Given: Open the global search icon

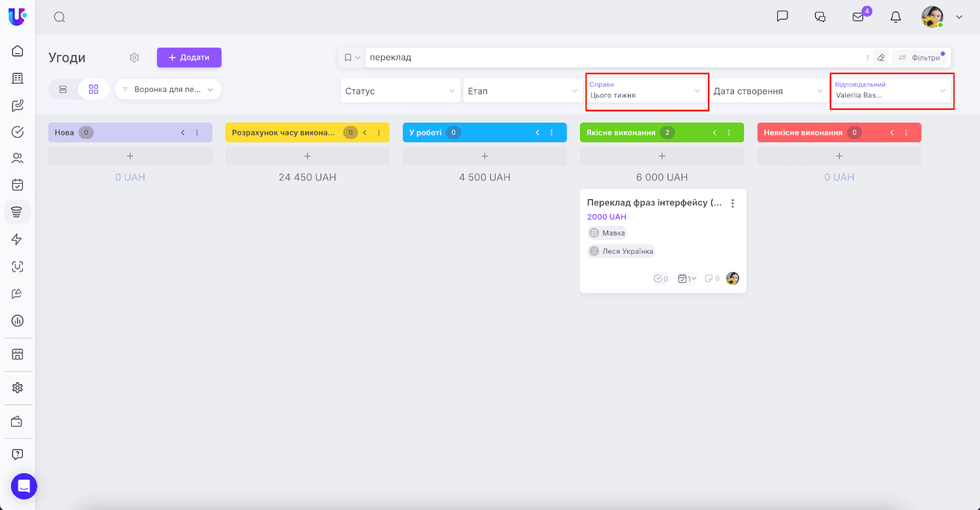Looking at the screenshot, I should [59, 17].
